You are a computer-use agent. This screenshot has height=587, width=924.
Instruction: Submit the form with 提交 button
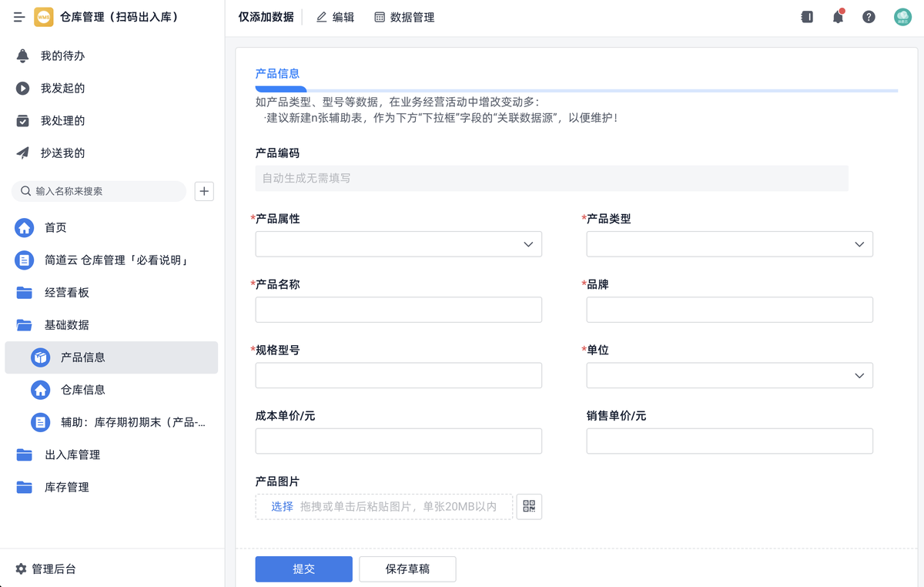point(303,569)
